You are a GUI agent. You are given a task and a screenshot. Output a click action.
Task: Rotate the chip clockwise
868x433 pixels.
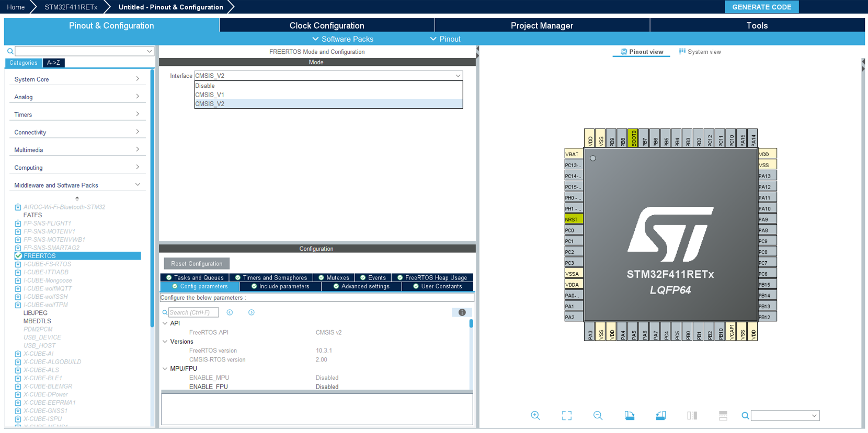[630, 415]
